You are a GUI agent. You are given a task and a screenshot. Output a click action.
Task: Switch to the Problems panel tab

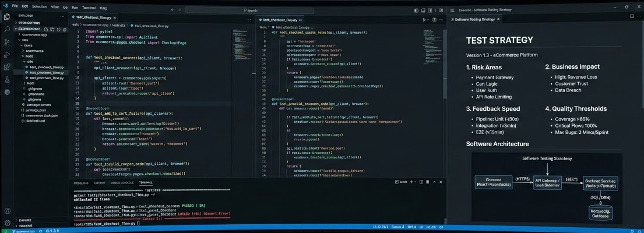pyautogui.click(x=81, y=183)
